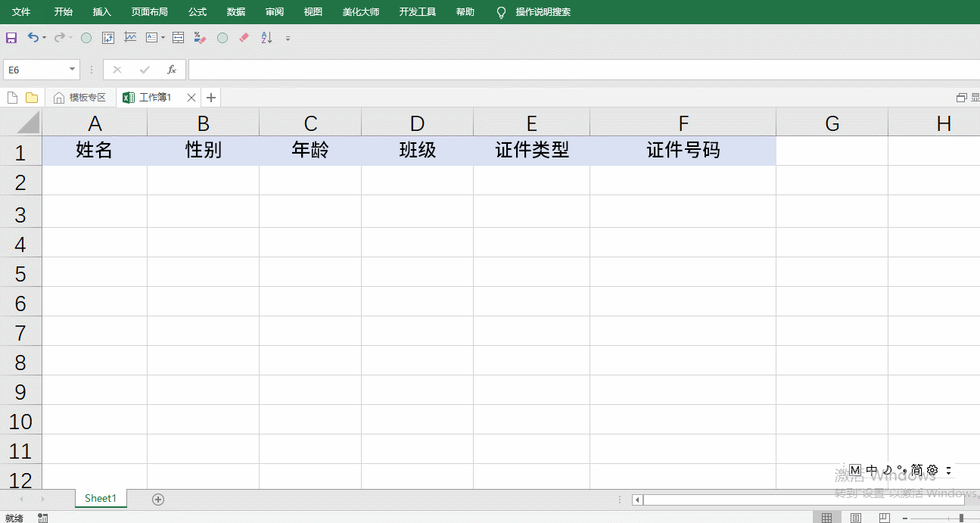Click the Undo arrow icon

(x=33, y=37)
